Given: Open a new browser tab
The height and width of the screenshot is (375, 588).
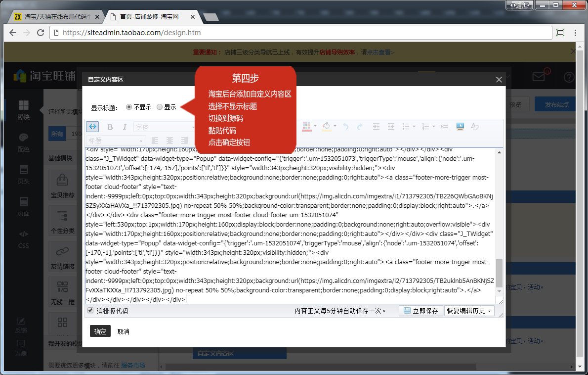Looking at the screenshot, I should click(x=210, y=17).
